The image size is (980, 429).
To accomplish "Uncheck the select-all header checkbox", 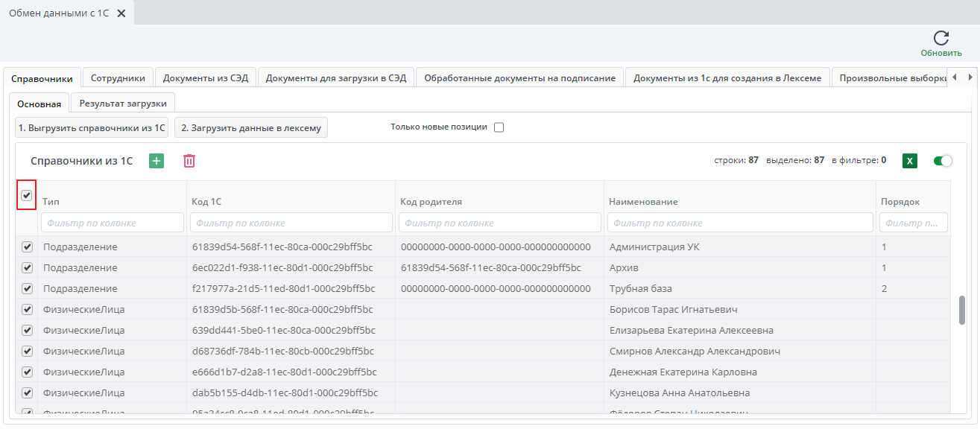I will coord(27,196).
